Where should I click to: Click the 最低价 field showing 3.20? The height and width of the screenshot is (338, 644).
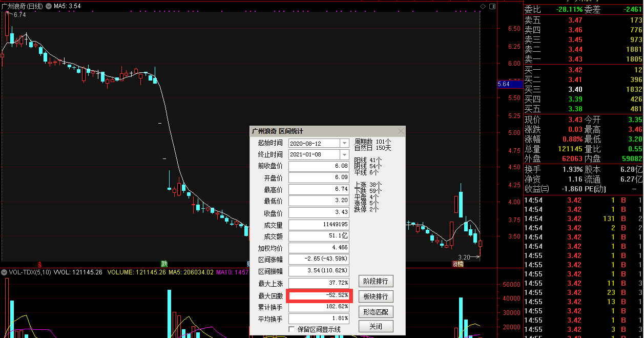[319, 201]
